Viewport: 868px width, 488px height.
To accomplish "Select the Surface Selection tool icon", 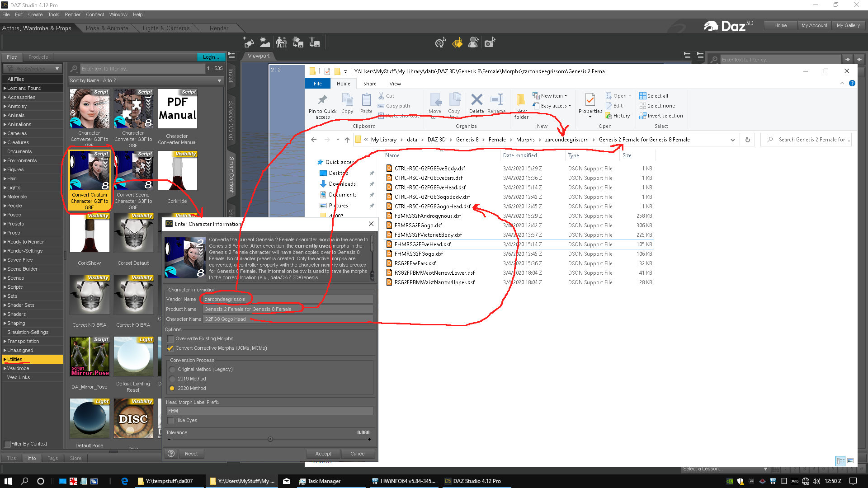I will tap(457, 42).
